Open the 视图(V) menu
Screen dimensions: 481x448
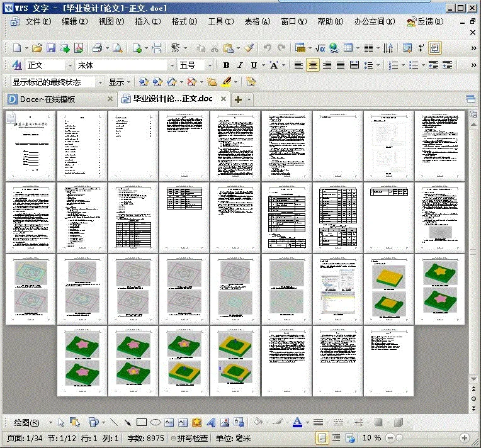(x=111, y=21)
